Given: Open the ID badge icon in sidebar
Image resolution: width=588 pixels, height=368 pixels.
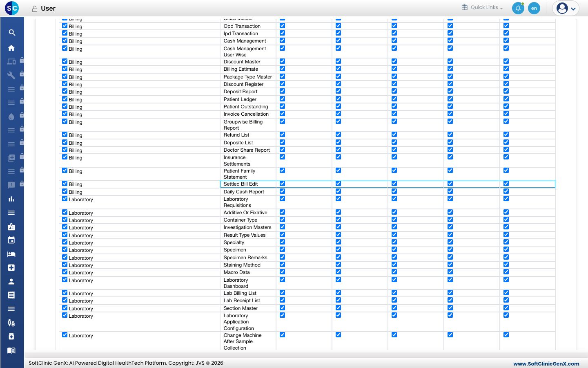Looking at the screenshot, I should tap(11, 227).
